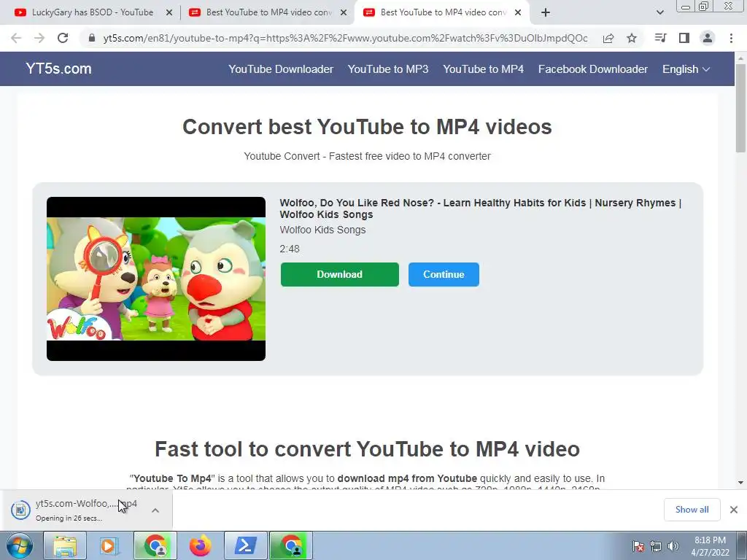Open PowerShell from the taskbar

[245, 545]
